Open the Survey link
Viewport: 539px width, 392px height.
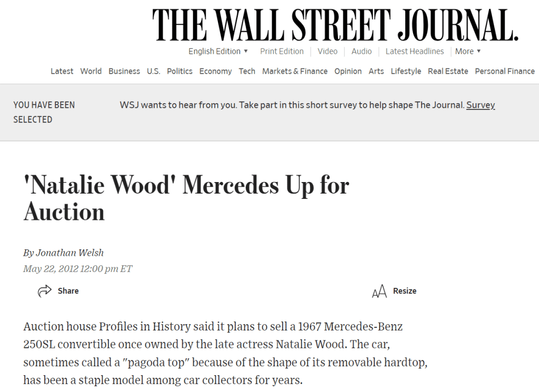coord(481,105)
